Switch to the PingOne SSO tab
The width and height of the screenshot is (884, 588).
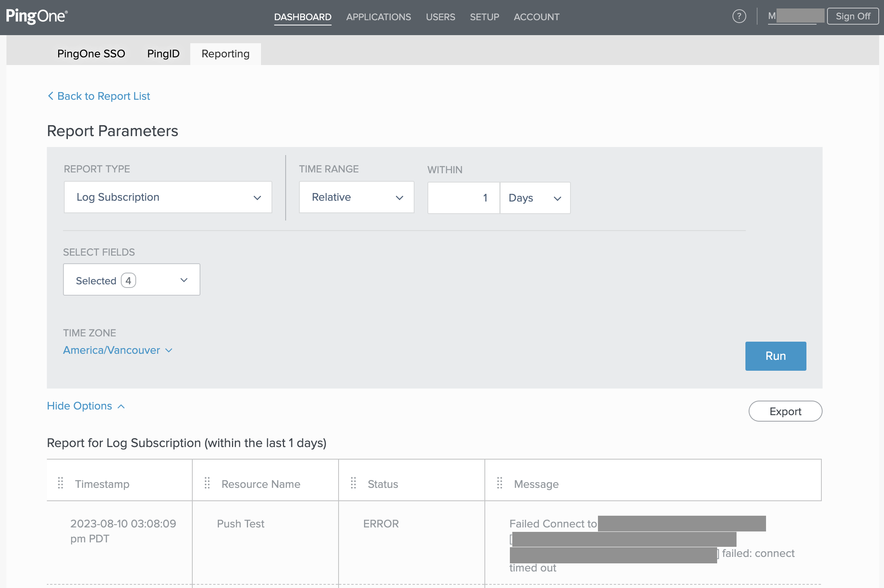point(91,54)
